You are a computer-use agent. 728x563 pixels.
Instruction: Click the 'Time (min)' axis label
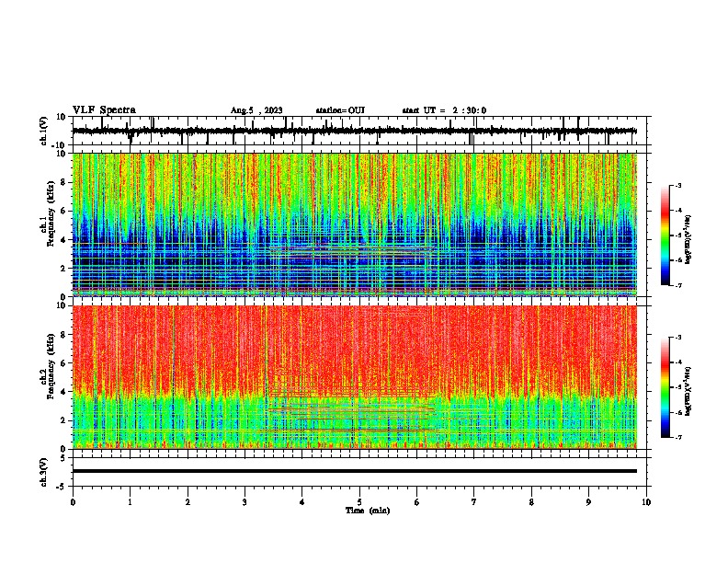pyautogui.click(x=368, y=511)
